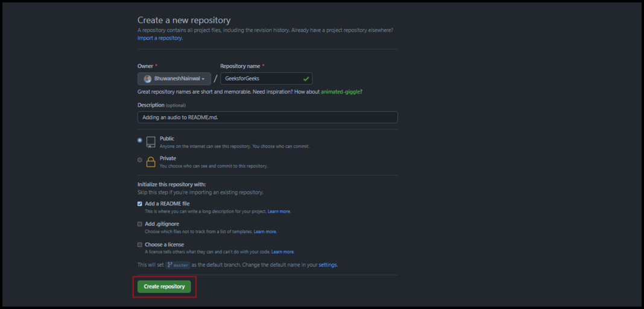Uncheck Add a README file checkbox

[140, 204]
